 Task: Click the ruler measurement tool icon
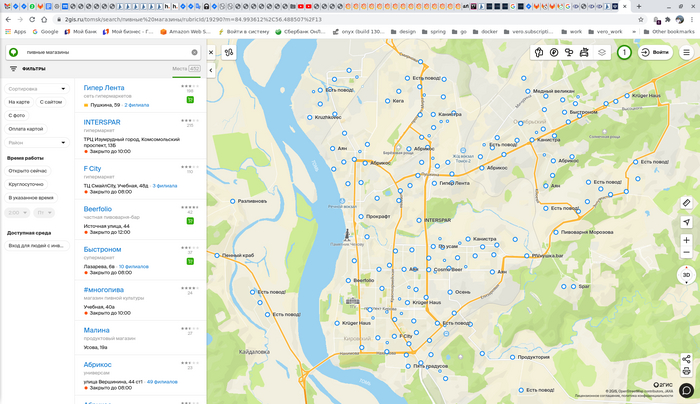[x=686, y=203]
